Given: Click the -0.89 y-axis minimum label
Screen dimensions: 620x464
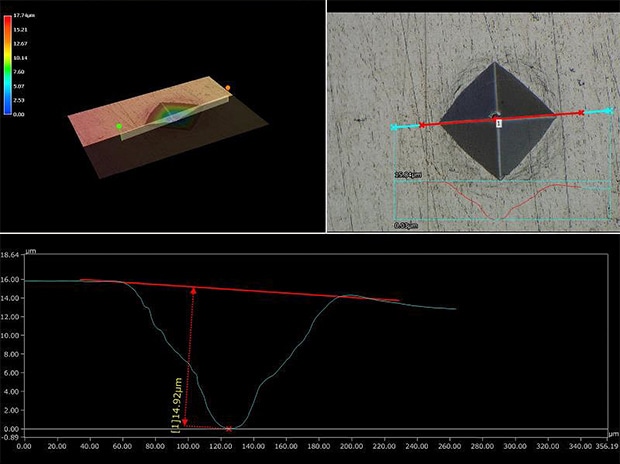Looking at the screenshot, I should [x=10, y=437].
